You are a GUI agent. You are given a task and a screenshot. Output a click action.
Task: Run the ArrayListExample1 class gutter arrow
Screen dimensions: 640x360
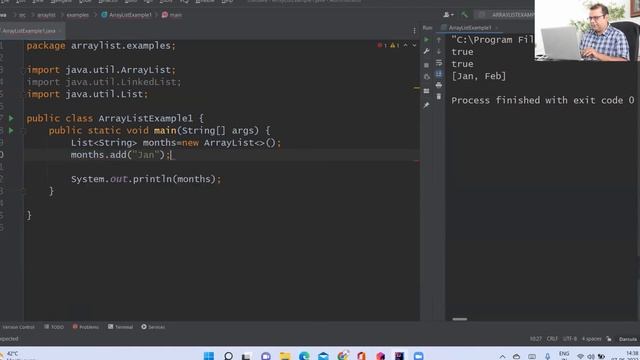(x=11, y=118)
